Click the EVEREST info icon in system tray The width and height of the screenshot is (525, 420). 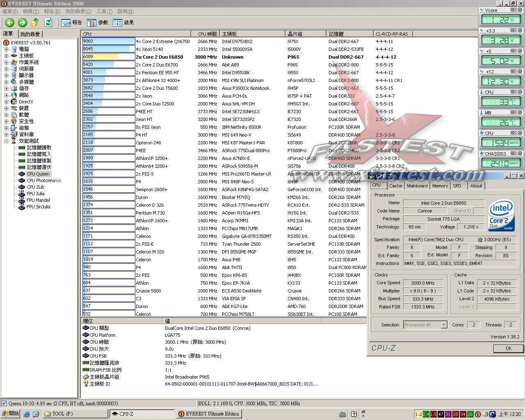(477, 414)
